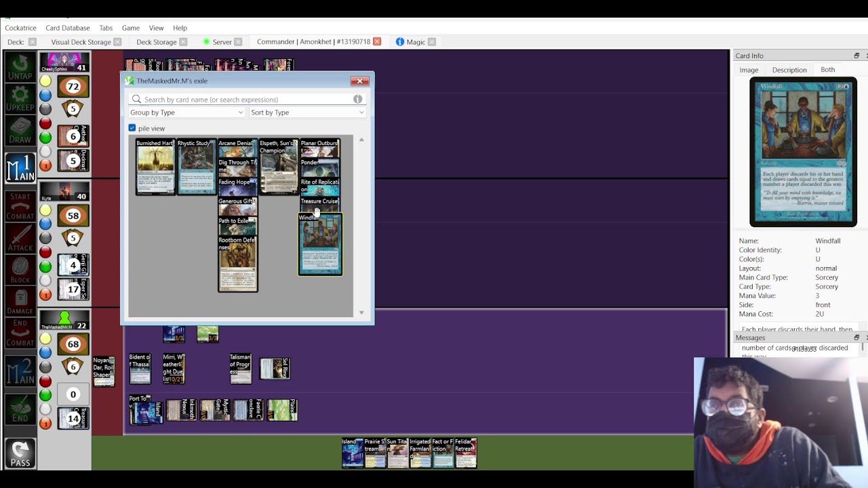Select the Both tab in Card Info
This screenshot has height=488, width=868.
click(827, 70)
